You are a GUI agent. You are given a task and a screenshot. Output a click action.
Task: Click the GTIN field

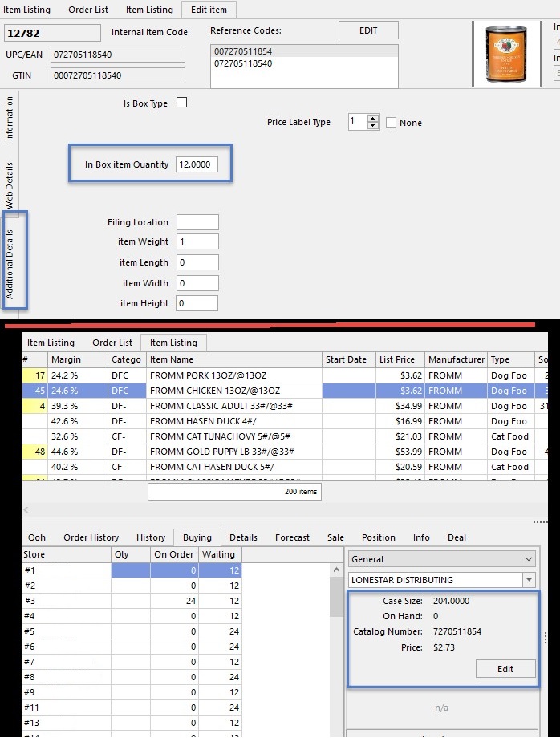click(x=118, y=75)
